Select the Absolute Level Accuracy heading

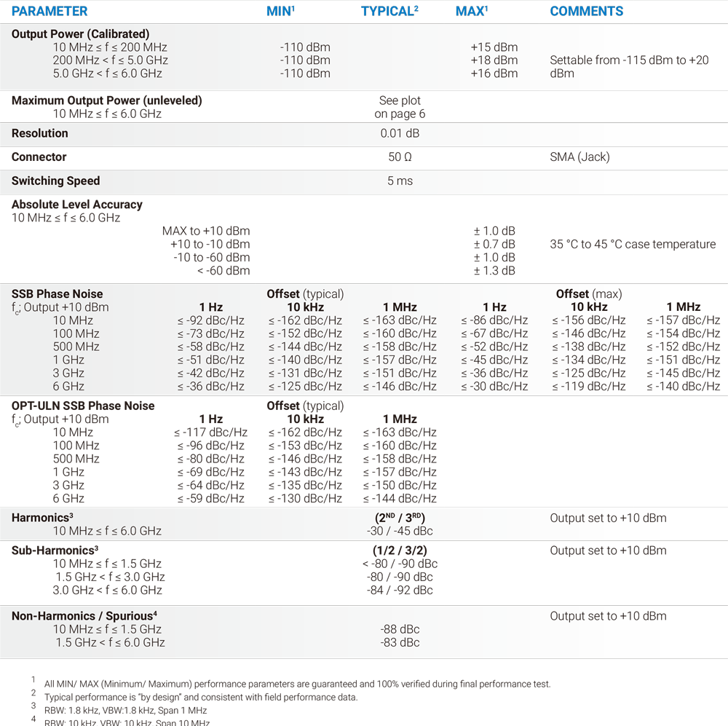pyautogui.click(x=76, y=205)
